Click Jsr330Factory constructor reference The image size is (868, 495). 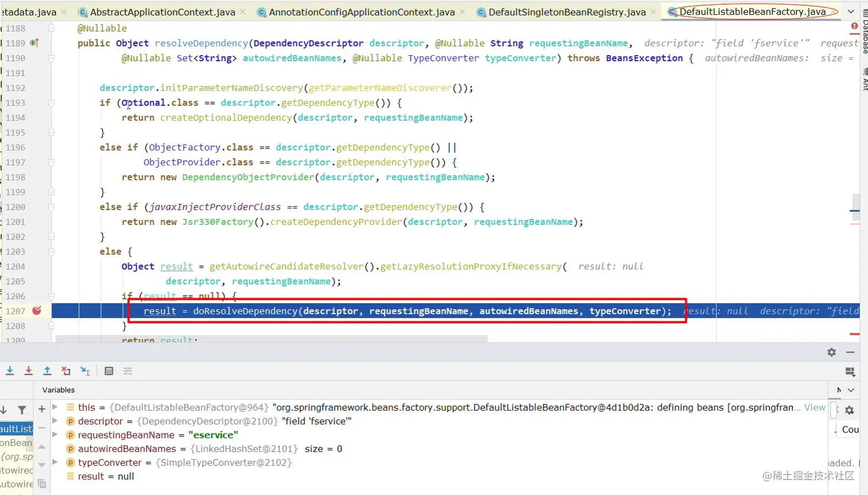click(x=218, y=222)
